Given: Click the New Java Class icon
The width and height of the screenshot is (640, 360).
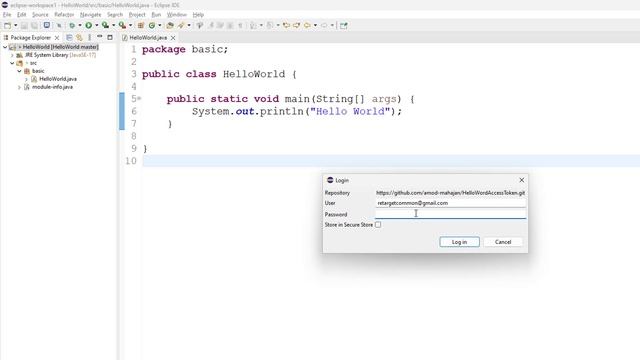Looking at the screenshot, I should click(152, 25).
